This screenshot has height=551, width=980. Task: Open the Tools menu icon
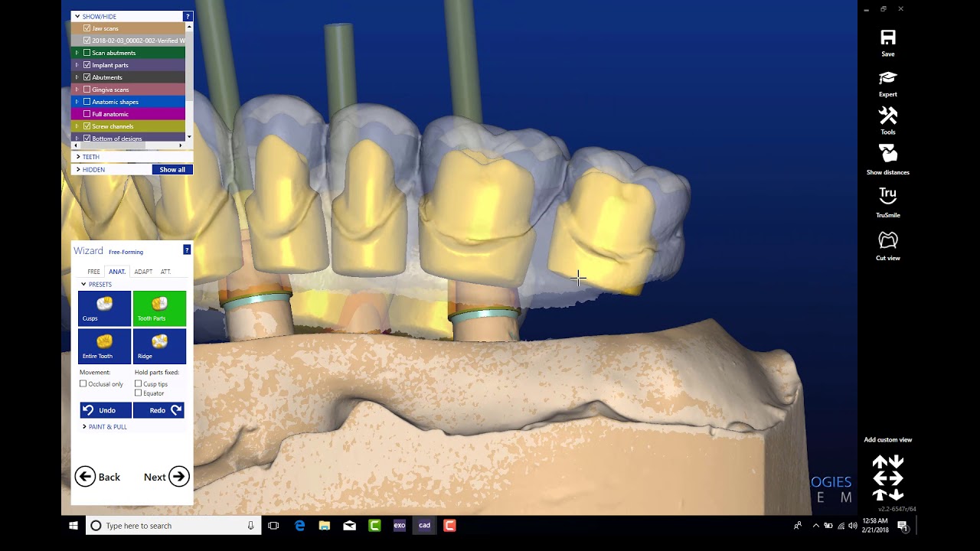[x=887, y=116]
